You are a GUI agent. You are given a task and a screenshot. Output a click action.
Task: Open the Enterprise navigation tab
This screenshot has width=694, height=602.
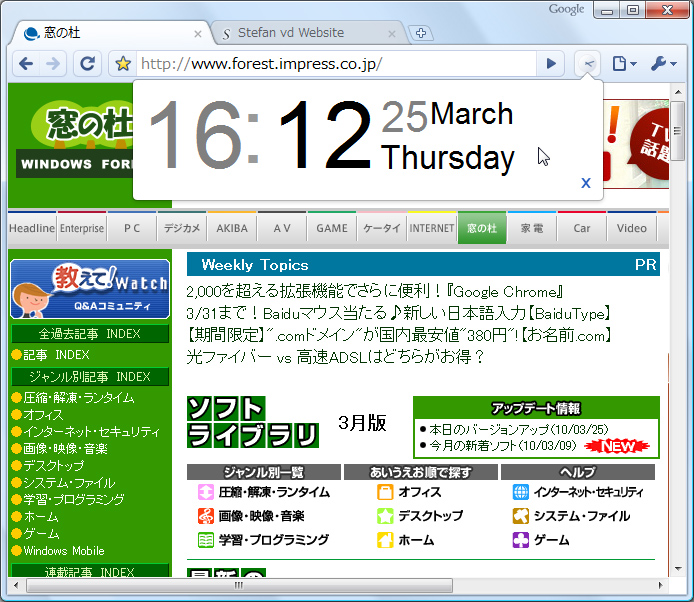point(82,228)
